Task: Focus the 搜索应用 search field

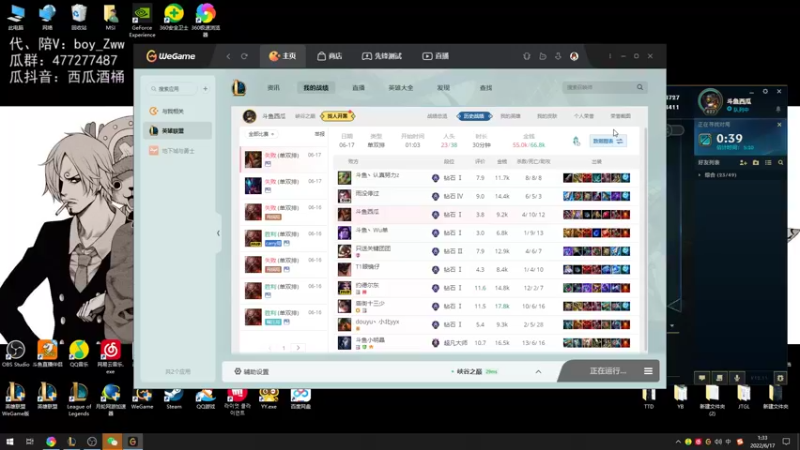Action: (x=173, y=89)
